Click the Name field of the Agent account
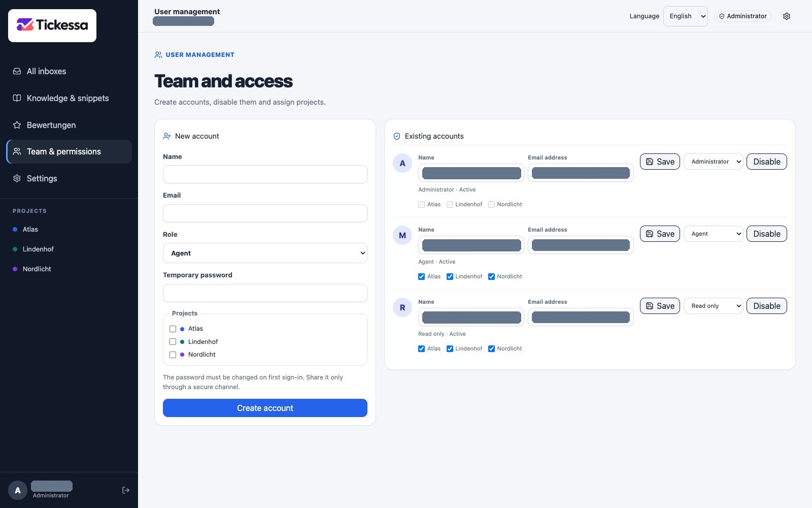The height and width of the screenshot is (508, 812). 471,245
